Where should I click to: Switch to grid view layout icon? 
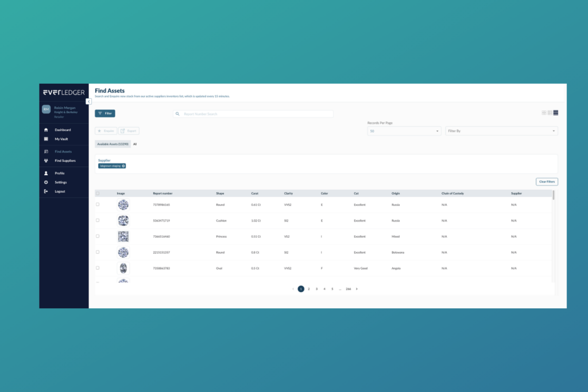click(544, 112)
